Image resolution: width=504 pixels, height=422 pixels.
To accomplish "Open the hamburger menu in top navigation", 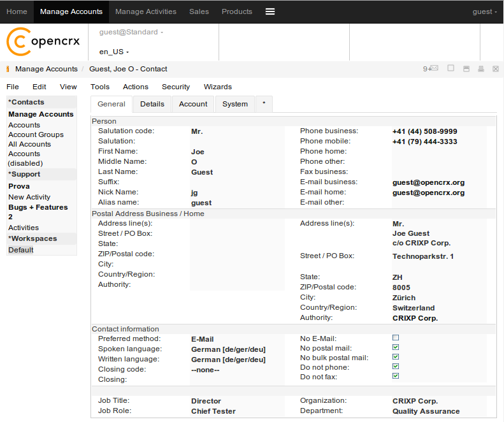I will click(x=270, y=11).
